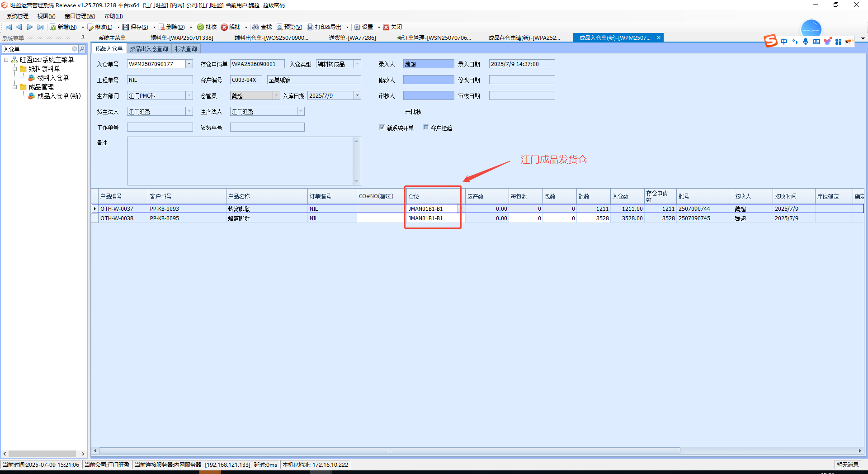Open 入仓类型 dropdown
This screenshot has height=474, width=868.
click(x=358, y=64)
